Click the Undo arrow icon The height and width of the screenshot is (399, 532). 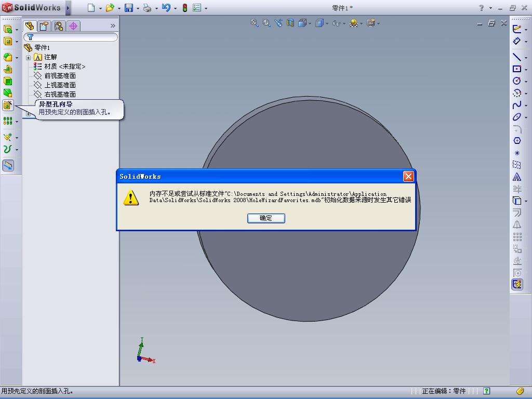click(166, 8)
